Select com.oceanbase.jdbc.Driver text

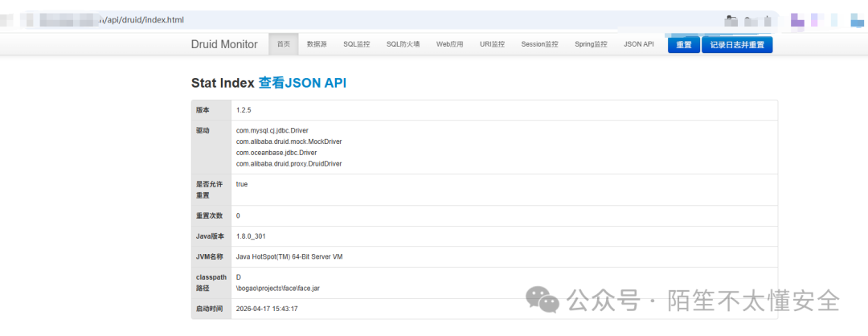(x=276, y=153)
